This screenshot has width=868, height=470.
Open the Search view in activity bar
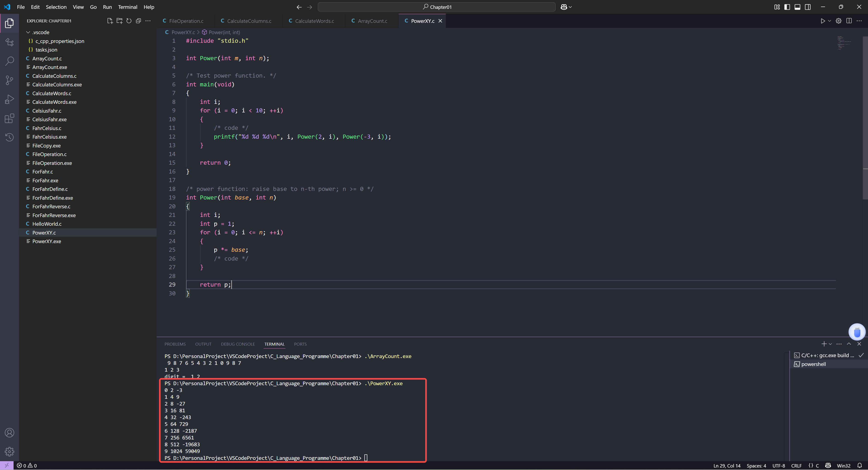point(9,61)
